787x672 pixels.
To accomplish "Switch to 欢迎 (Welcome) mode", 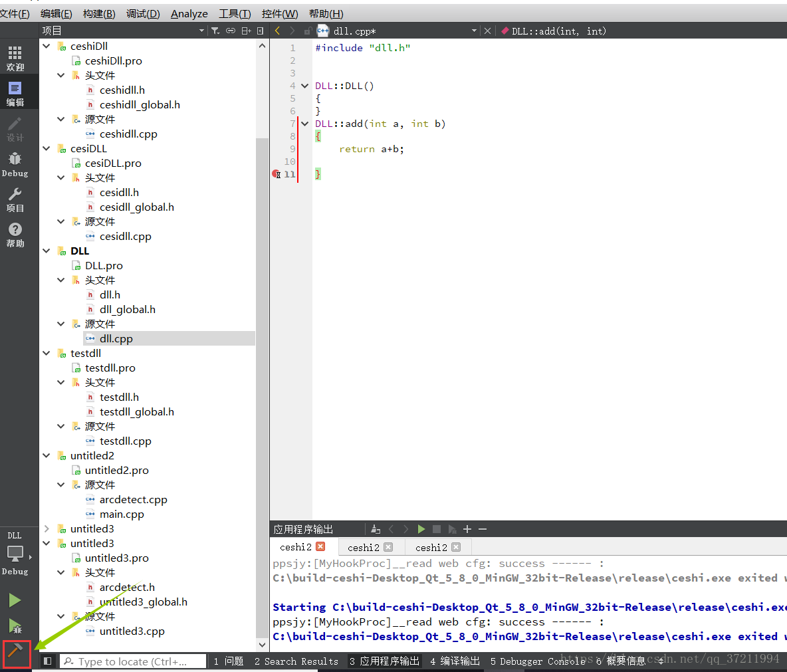I will pos(15,56).
